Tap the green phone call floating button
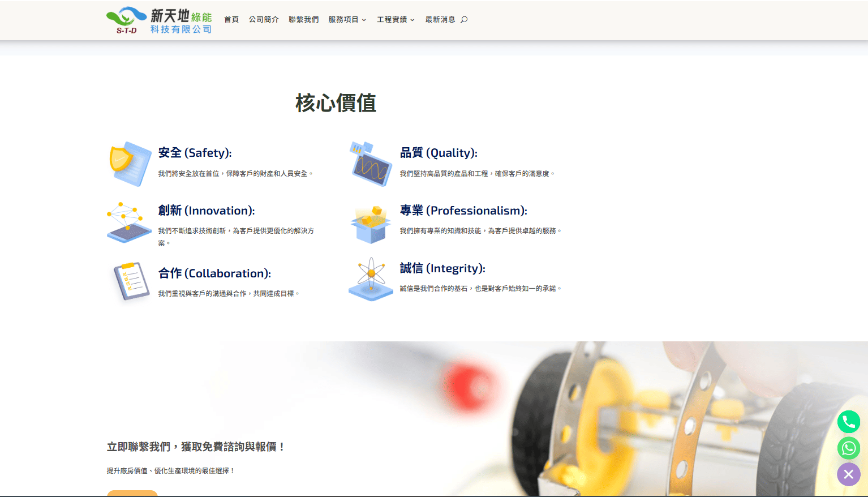Viewport: 868px width, 497px height. point(849,422)
